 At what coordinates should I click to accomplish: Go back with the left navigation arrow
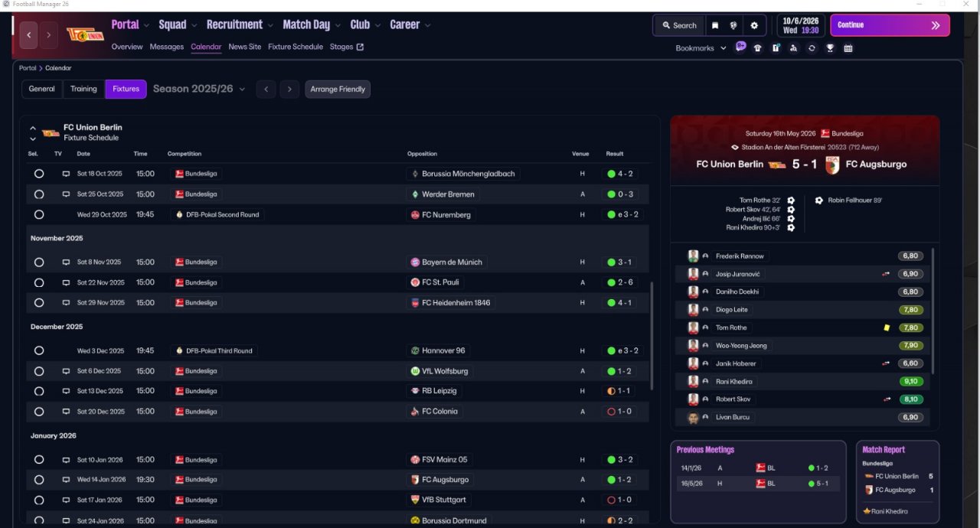[x=29, y=35]
